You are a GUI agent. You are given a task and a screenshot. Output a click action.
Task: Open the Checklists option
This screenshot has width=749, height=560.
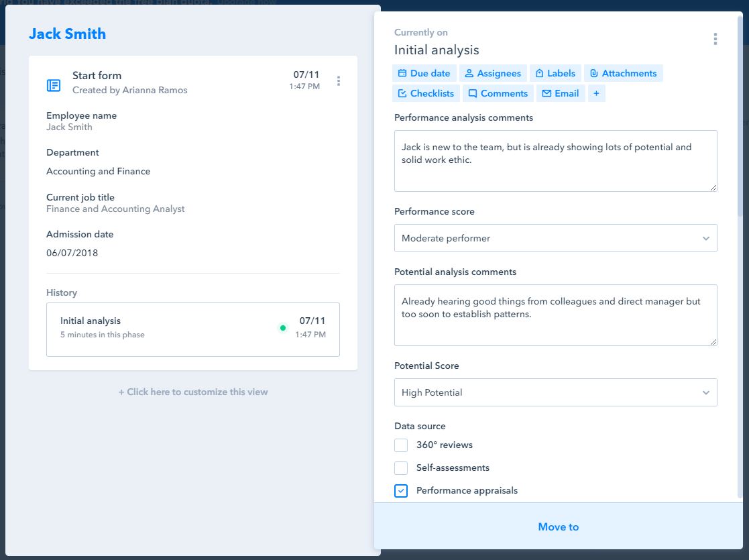click(x=426, y=93)
